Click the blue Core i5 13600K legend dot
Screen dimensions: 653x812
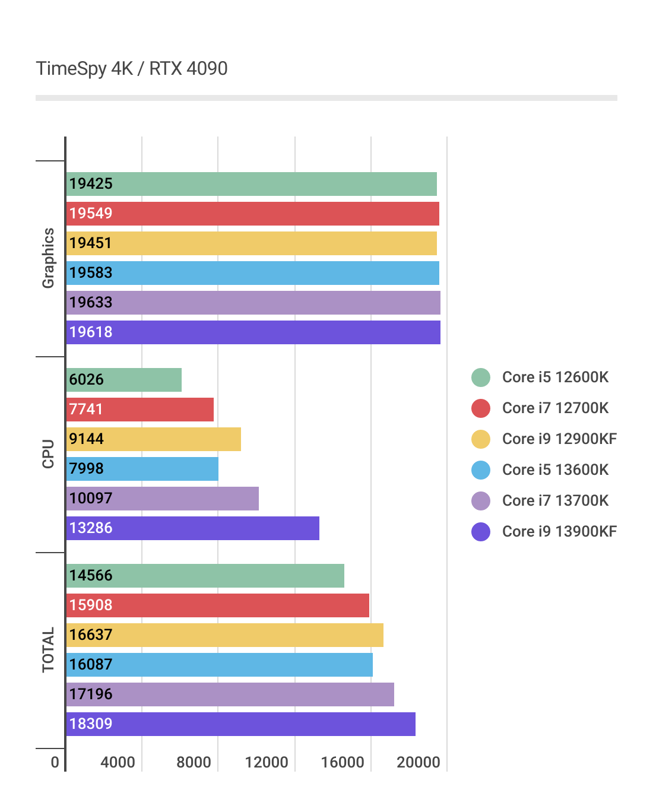(481, 470)
